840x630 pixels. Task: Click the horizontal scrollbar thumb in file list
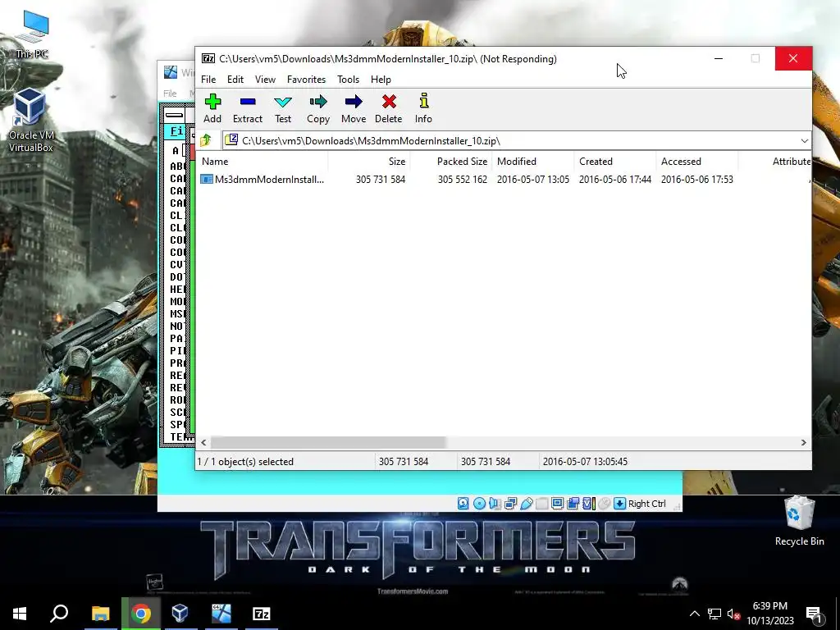(x=328, y=442)
